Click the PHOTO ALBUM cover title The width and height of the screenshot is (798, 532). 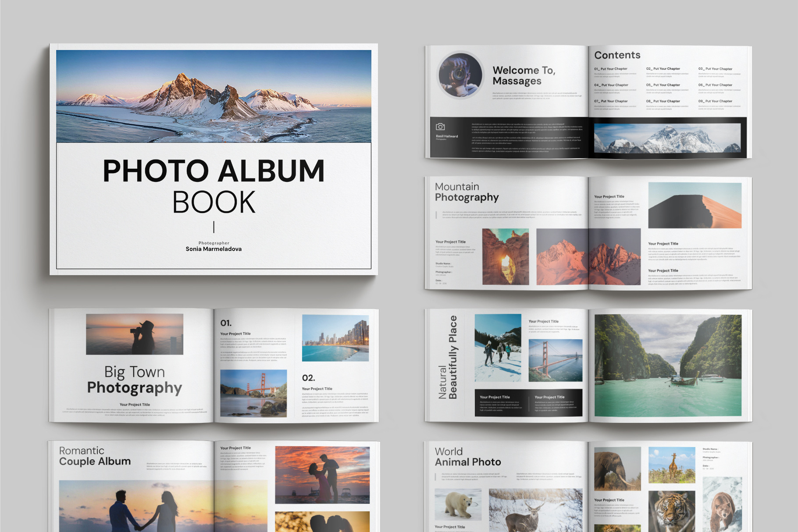coord(214,171)
